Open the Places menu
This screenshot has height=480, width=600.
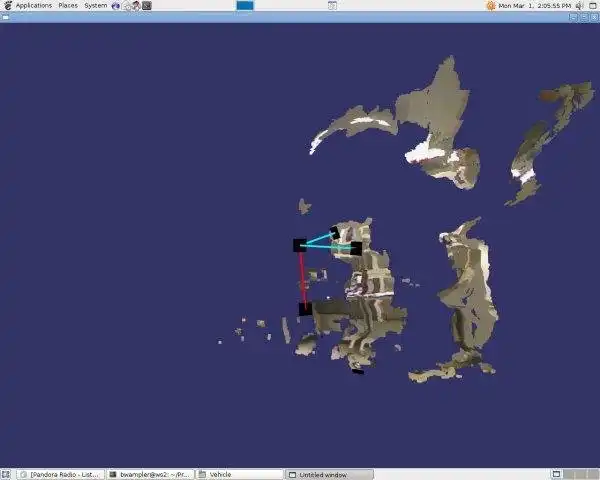click(68, 5)
